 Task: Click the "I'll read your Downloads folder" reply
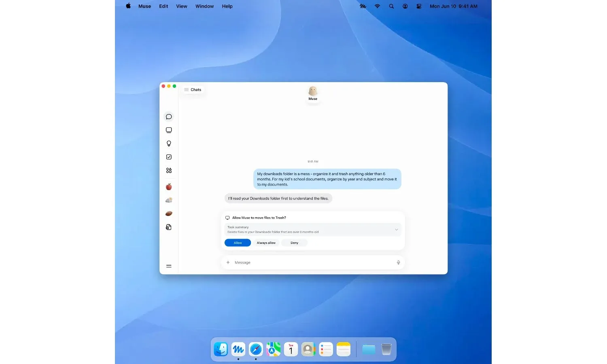(x=278, y=199)
